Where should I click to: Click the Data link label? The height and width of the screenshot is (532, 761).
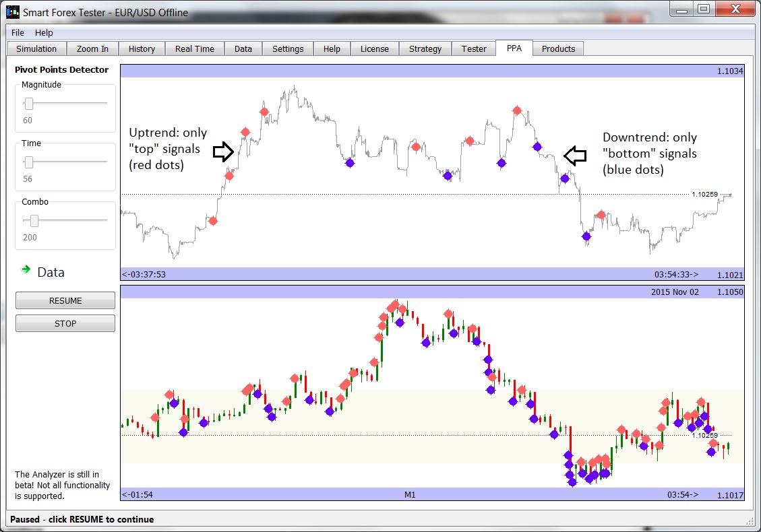click(x=51, y=273)
